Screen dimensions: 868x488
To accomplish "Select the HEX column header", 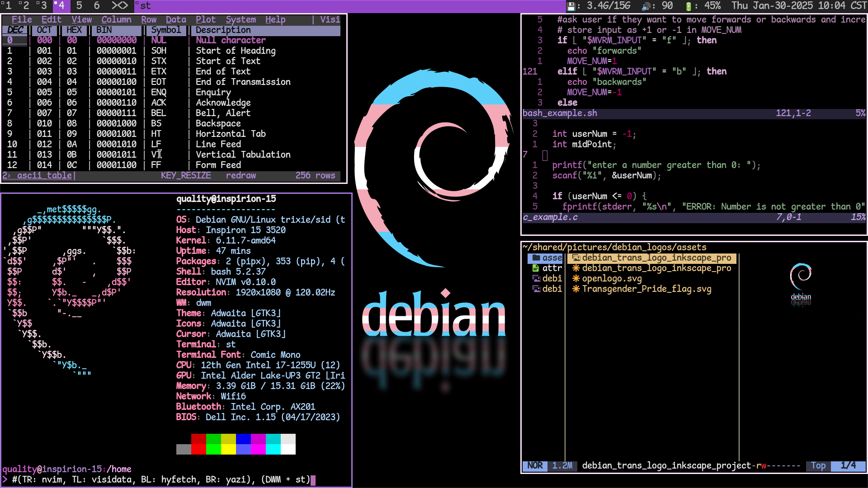I will tap(74, 30).
